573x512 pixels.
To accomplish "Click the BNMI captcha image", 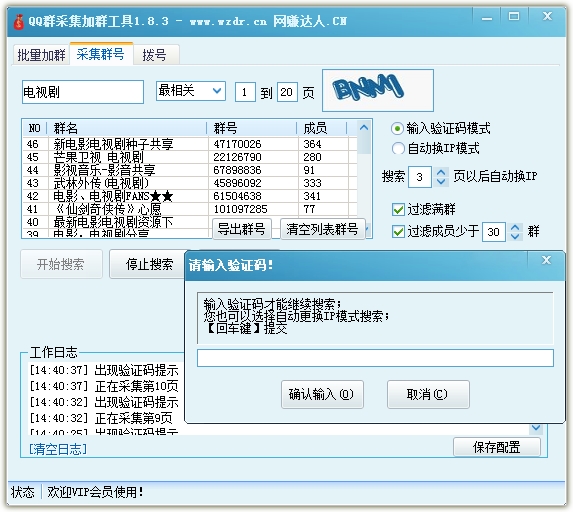I will [377, 90].
